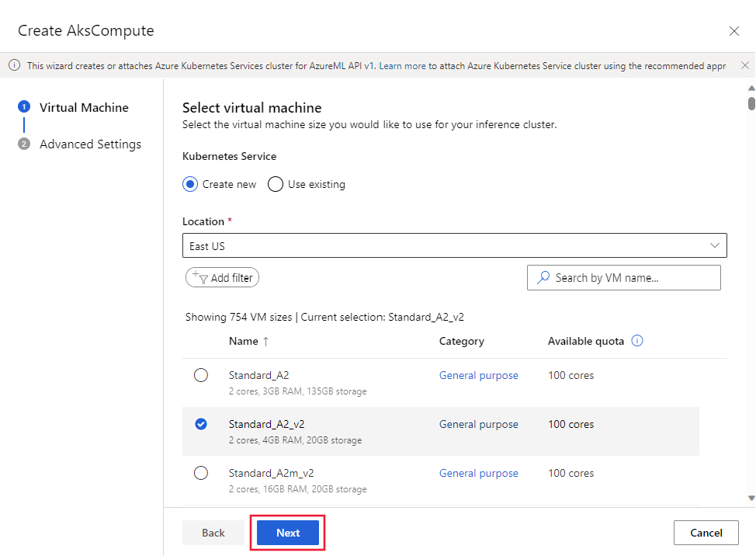
Task: Choose Standard_A2m_v2 as the VM size
Action: pyautogui.click(x=201, y=473)
